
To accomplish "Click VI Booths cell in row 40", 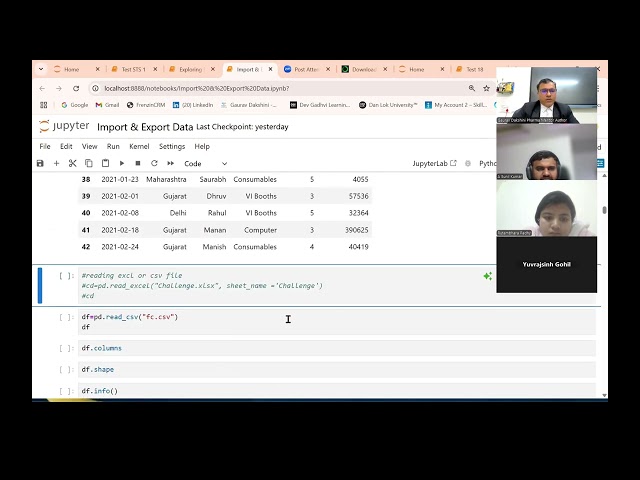I will [x=261, y=213].
